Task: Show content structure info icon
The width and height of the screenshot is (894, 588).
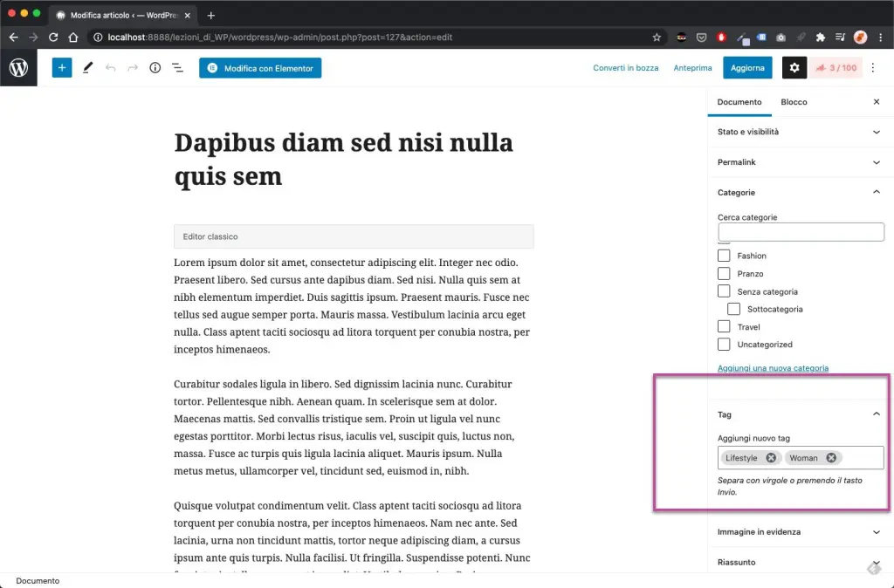Action: point(155,68)
